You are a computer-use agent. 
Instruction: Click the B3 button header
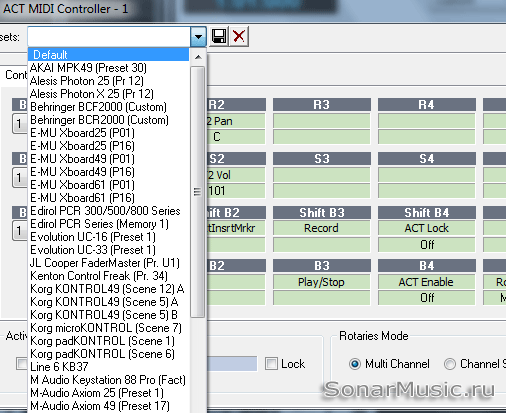(x=322, y=266)
